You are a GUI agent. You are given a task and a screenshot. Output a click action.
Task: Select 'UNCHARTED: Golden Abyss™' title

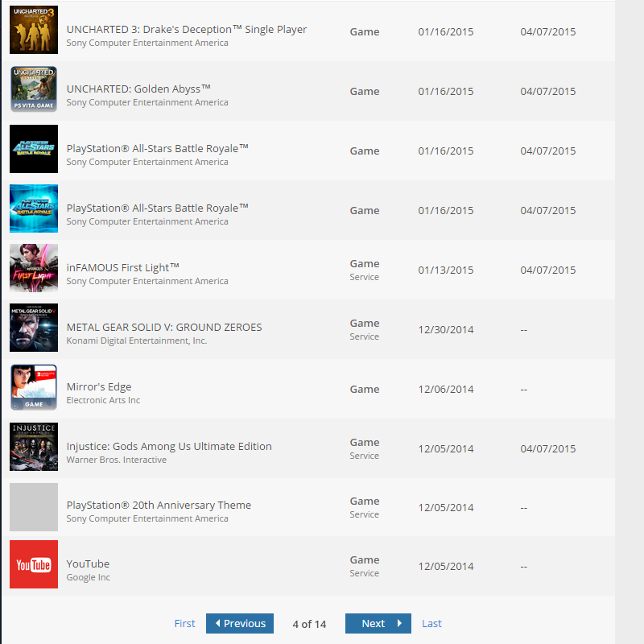point(138,89)
